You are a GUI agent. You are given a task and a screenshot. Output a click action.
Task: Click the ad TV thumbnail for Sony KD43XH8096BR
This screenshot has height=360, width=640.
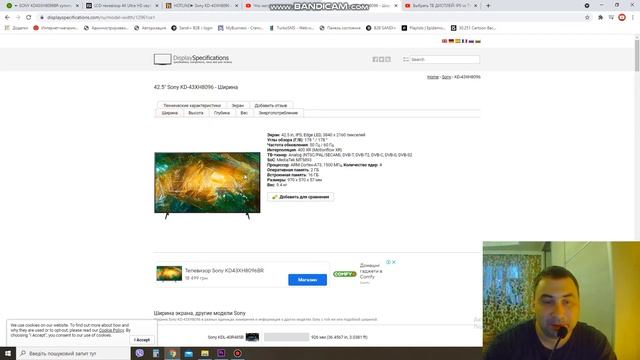point(169,274)
